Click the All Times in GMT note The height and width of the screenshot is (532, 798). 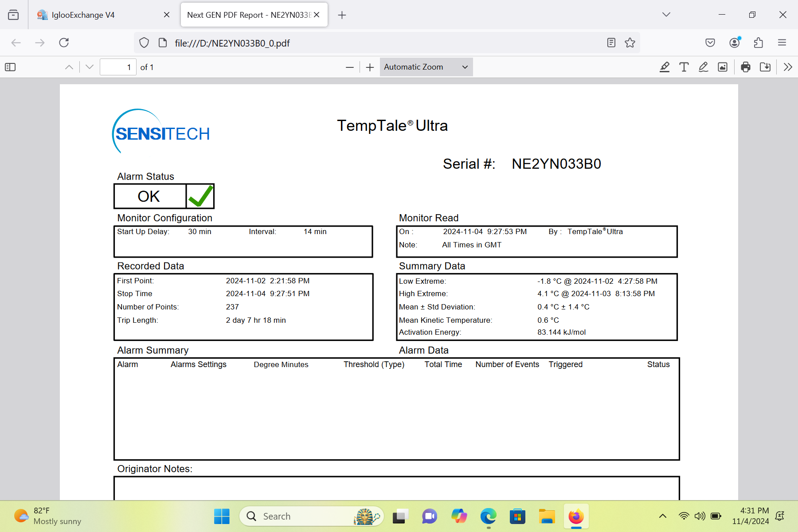coord(472,245)
